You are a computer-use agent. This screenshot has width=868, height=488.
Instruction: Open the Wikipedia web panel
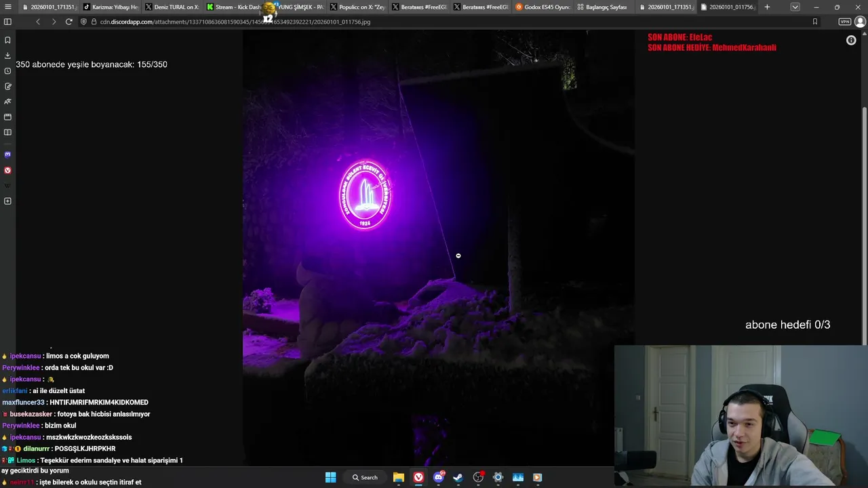coord(7,186)
